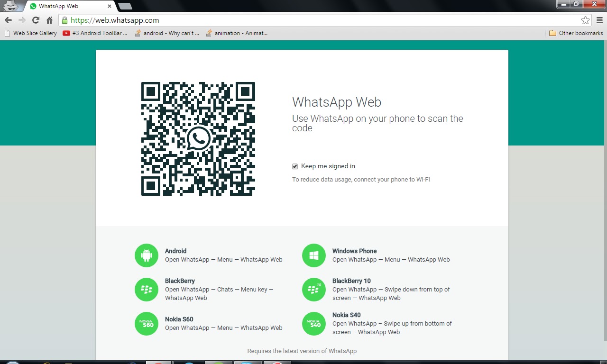Click 'Requires the latest version of WhatsApp'

point(302,351)
